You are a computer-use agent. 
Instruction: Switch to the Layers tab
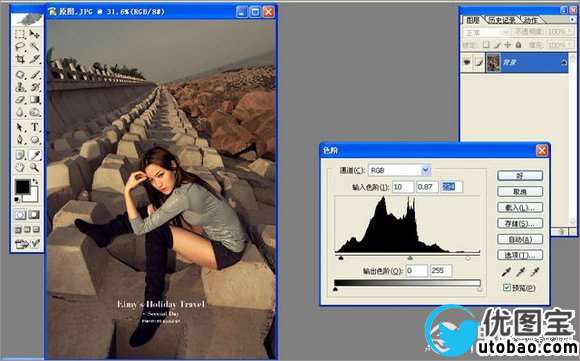tap(473, 20)
